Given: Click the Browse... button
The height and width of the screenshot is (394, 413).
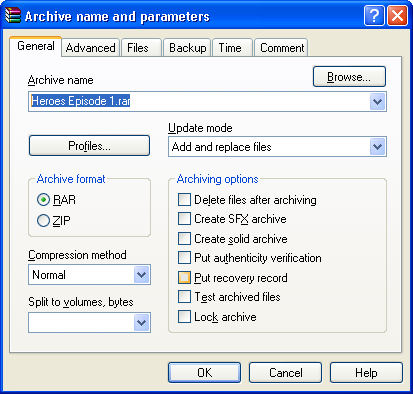Looking at the screenshot, I should (349, 77).
